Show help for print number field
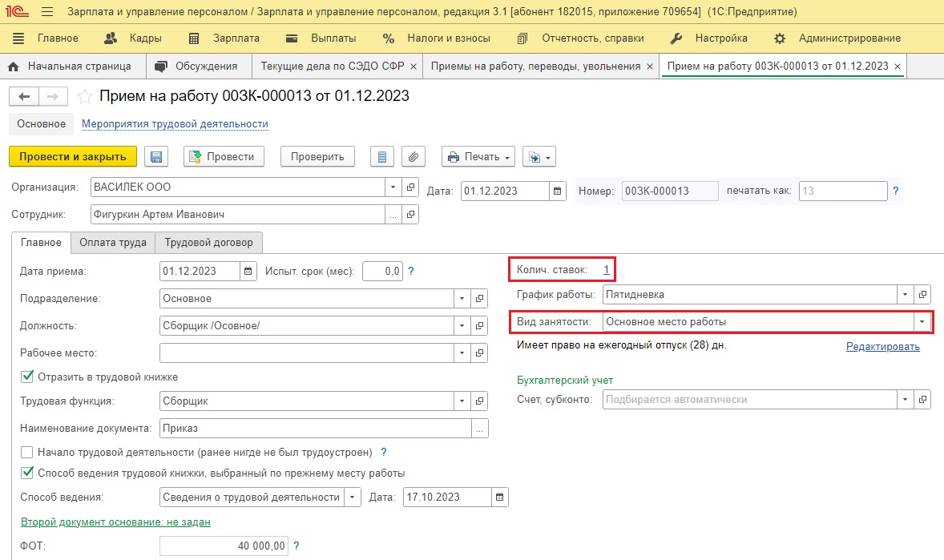944x560 pixels. click(x=896, y=191)
